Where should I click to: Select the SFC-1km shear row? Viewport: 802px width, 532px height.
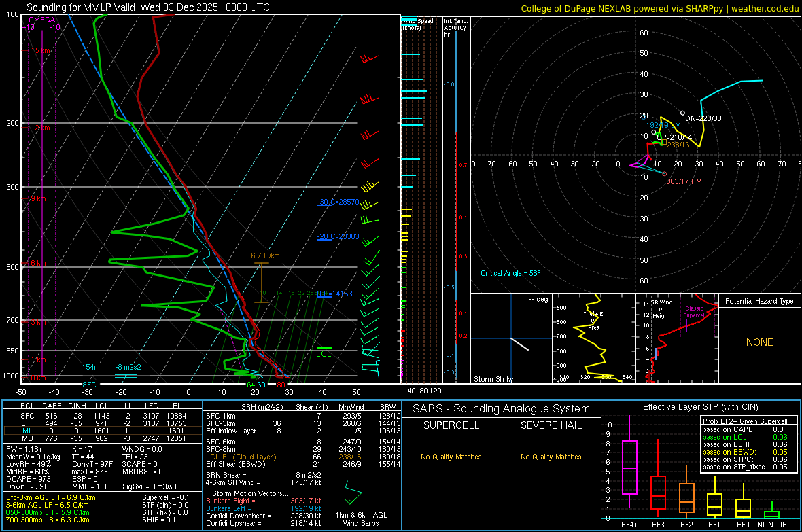(x=303, y=416)
